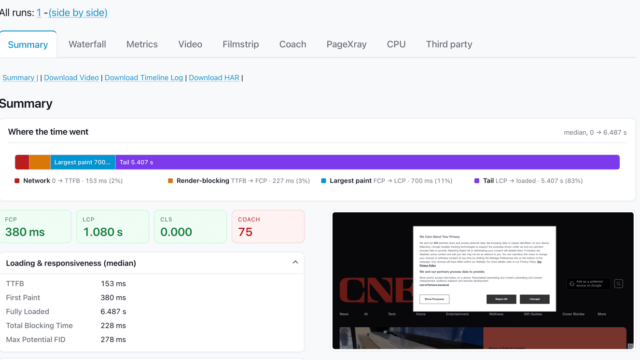The height and width of the screenshot is (360, 640).
Task: Click the 6.487 s value
Action: [113, 311]
